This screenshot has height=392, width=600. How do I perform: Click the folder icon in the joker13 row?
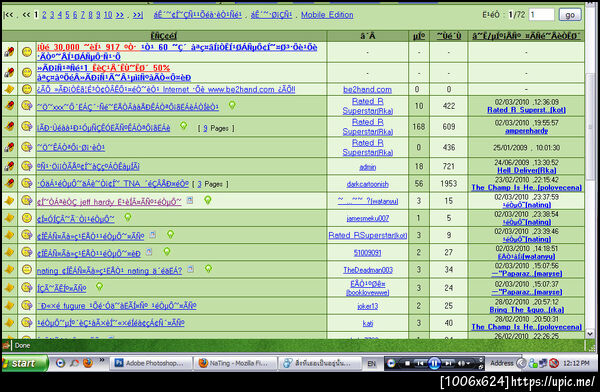(9, 305)
